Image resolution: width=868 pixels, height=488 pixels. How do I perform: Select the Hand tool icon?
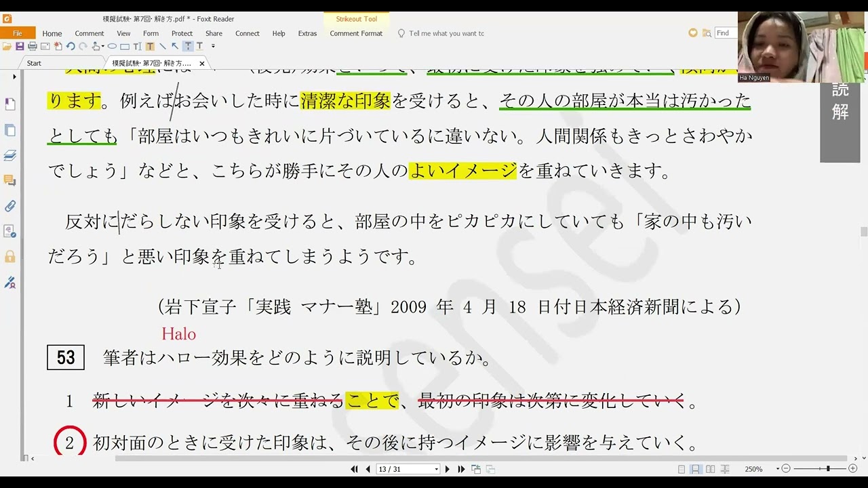point(96,46)
